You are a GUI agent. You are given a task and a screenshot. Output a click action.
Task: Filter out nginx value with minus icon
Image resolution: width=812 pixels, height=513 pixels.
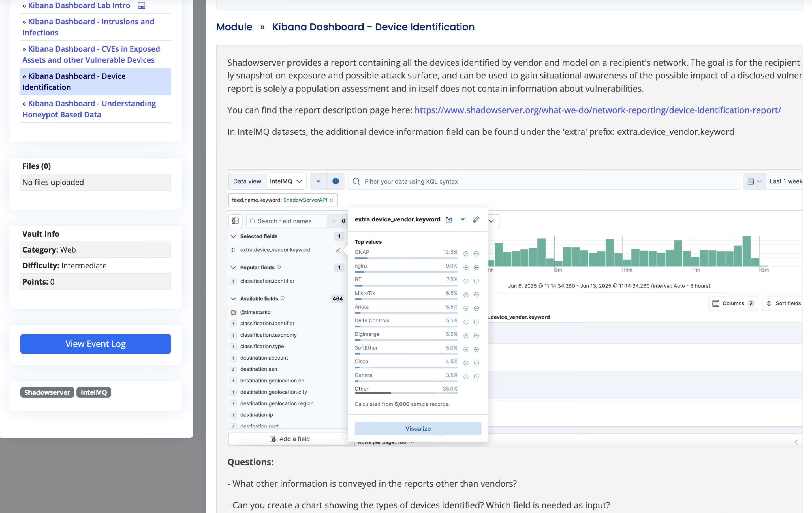476,268
